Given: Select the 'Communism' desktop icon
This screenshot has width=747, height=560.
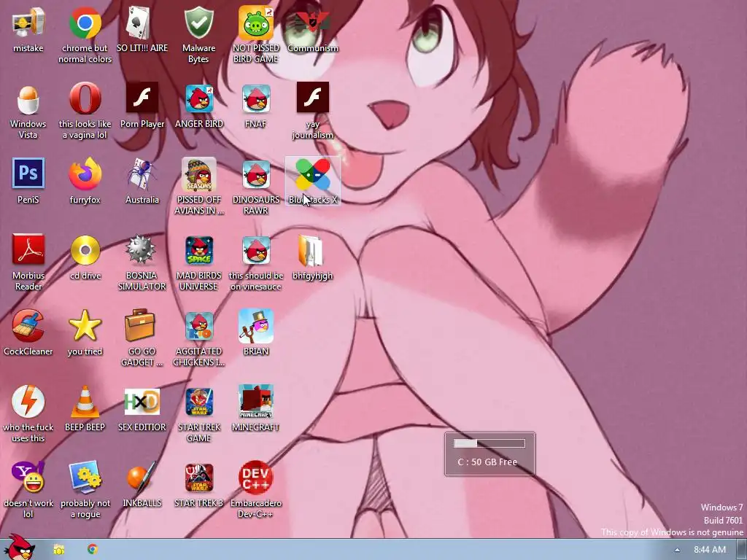Looking at the screenshot, I should click(312, 23).
